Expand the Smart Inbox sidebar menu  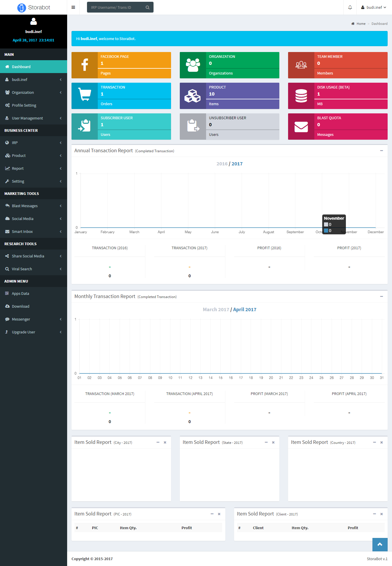34,231
